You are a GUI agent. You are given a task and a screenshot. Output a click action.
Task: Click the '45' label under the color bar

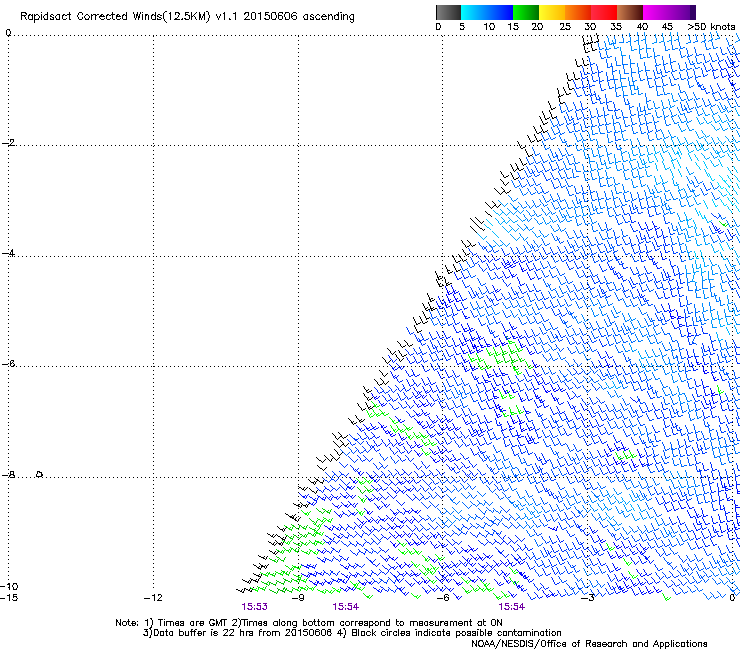click(667, 27)
